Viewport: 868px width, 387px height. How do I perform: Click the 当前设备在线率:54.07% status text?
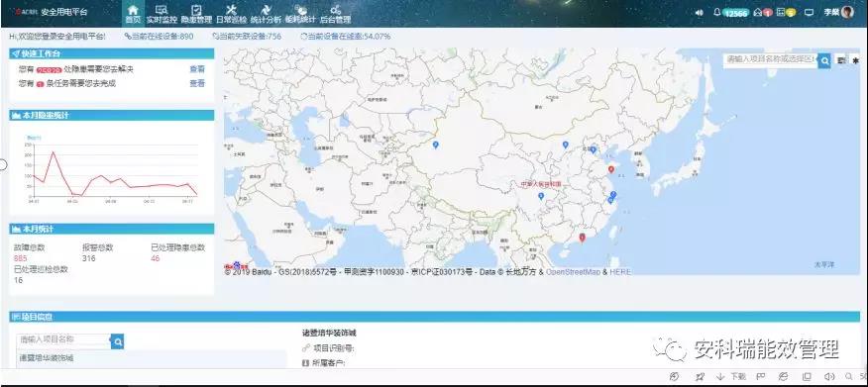[346, 37]
